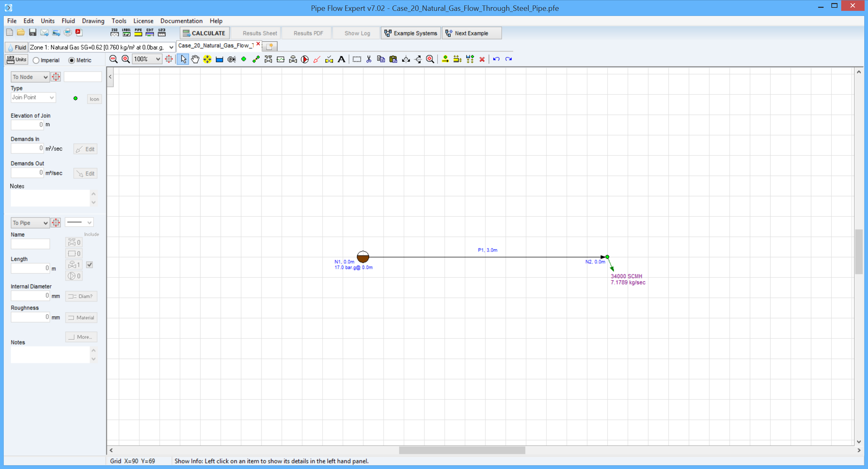
Task: Select the add fittings valve tool
Action: pyautogui.click(x=268, y=59)
